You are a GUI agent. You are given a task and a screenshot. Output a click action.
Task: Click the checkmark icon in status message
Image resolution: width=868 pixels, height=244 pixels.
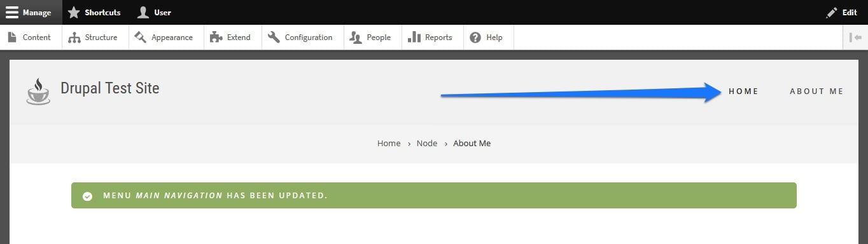click(x=88, y=196)
